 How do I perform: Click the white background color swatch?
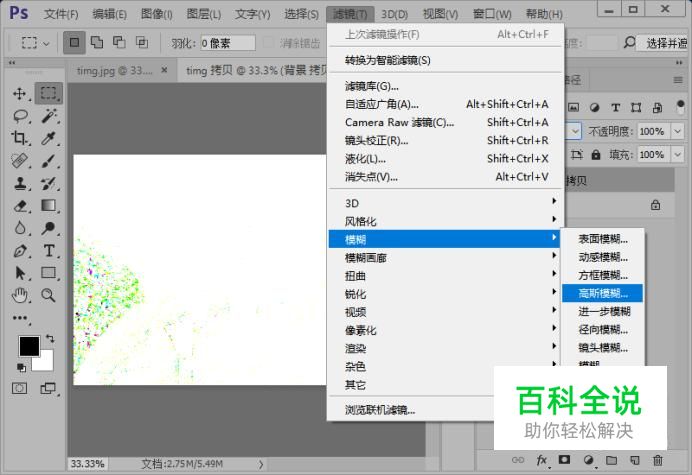click(46, 363)
